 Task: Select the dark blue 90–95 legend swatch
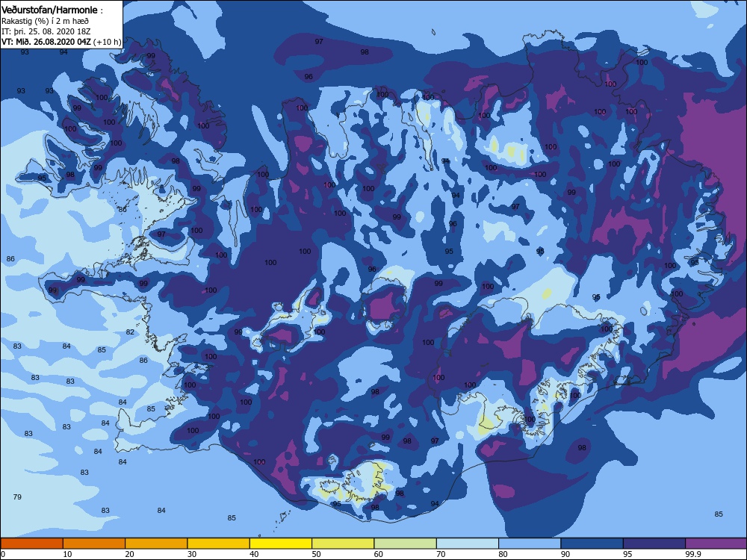point(592,544)
